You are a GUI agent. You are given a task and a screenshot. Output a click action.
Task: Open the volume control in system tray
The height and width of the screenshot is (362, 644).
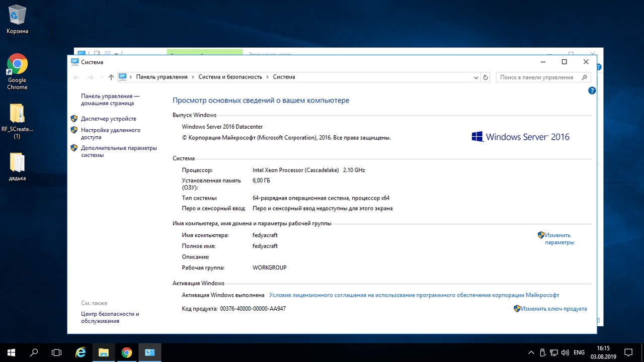565,352
